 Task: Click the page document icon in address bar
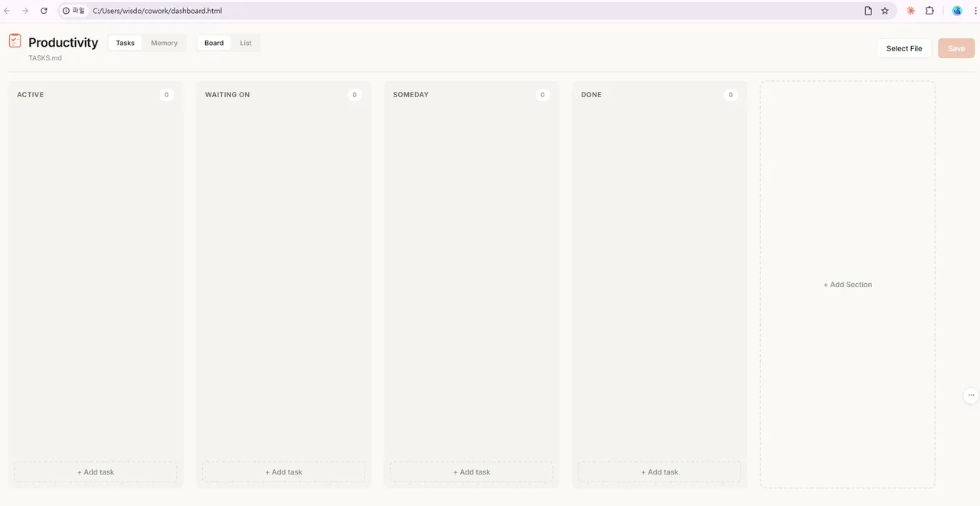868,11
